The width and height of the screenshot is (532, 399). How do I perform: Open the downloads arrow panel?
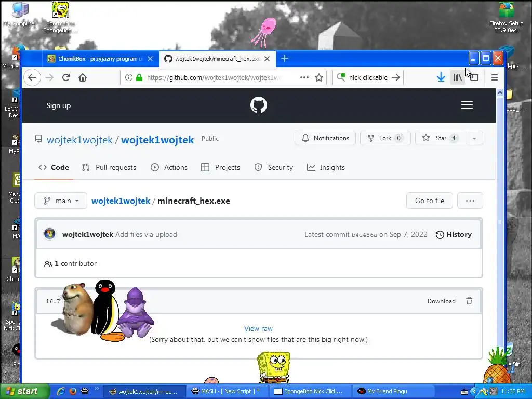(441, 77)
